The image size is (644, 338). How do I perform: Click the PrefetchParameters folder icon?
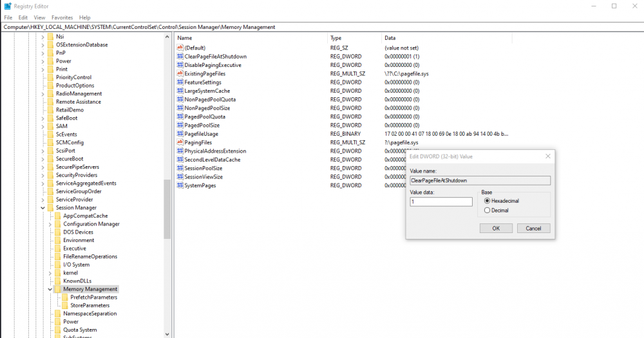coord(64,297)
